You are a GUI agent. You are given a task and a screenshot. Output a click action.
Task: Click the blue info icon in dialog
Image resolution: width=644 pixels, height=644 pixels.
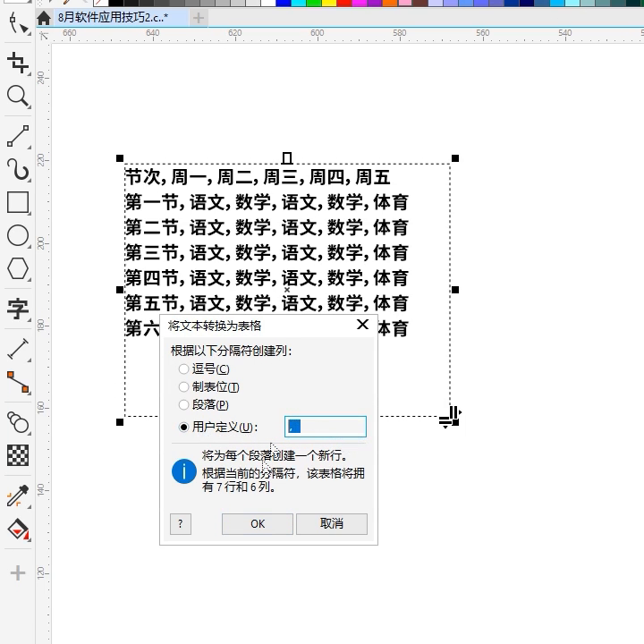click(183, 471)
